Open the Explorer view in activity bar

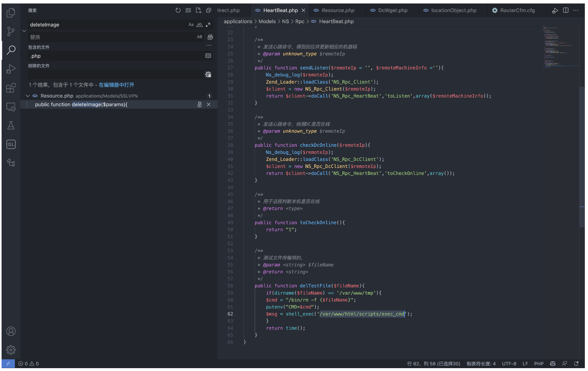click(x=11, y=13)
